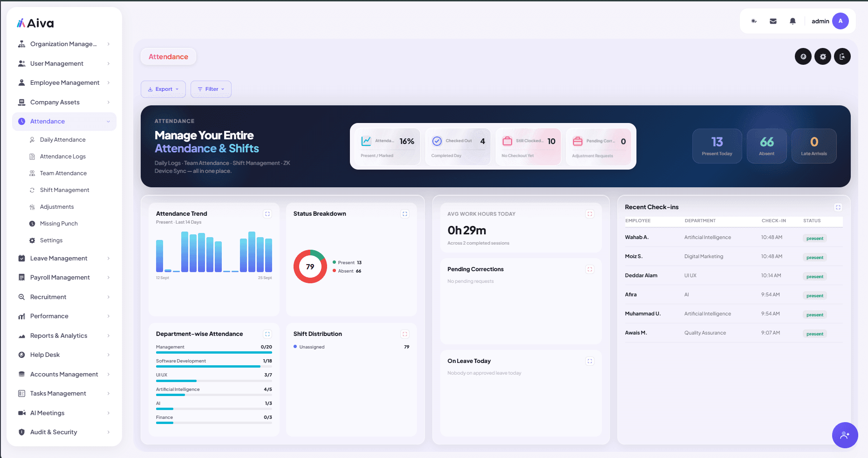The height and width of the screenshot is (458, 868).
Task: Open the Export dropdown
Action: [163, 89]
